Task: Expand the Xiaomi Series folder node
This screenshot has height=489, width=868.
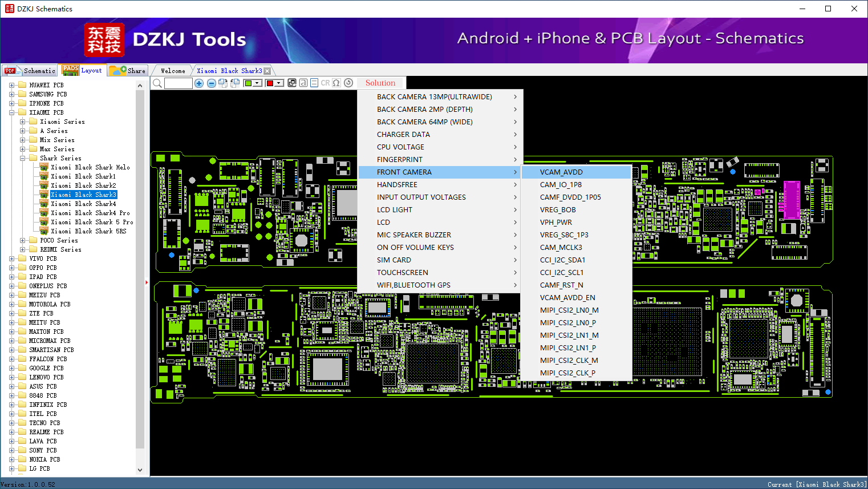Action: coord(22,122)
